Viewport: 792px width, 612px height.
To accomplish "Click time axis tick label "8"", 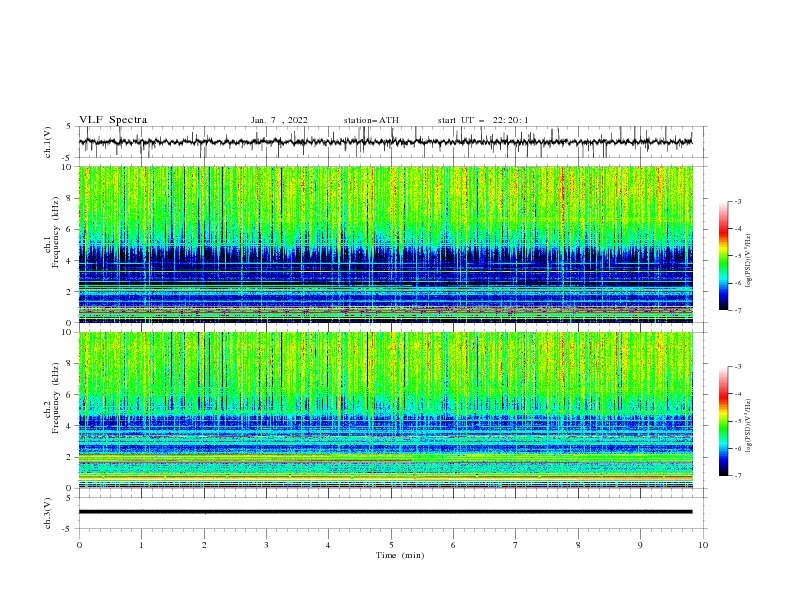I will point(578,545).
